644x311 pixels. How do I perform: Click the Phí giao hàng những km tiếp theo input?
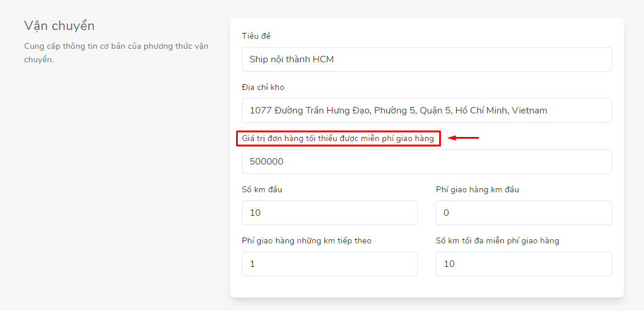click(x=330, y=264)
